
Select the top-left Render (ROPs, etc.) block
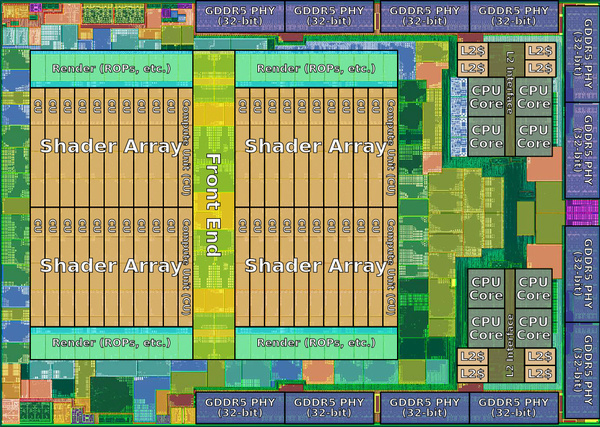pyautogui.click(x=111, y=69)
